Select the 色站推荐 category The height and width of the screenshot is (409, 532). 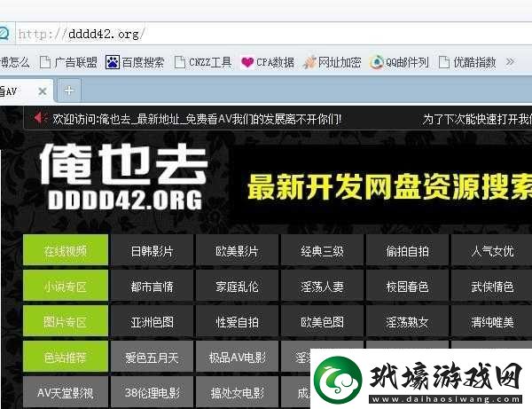pyautogui.click(x=66, y=357)
